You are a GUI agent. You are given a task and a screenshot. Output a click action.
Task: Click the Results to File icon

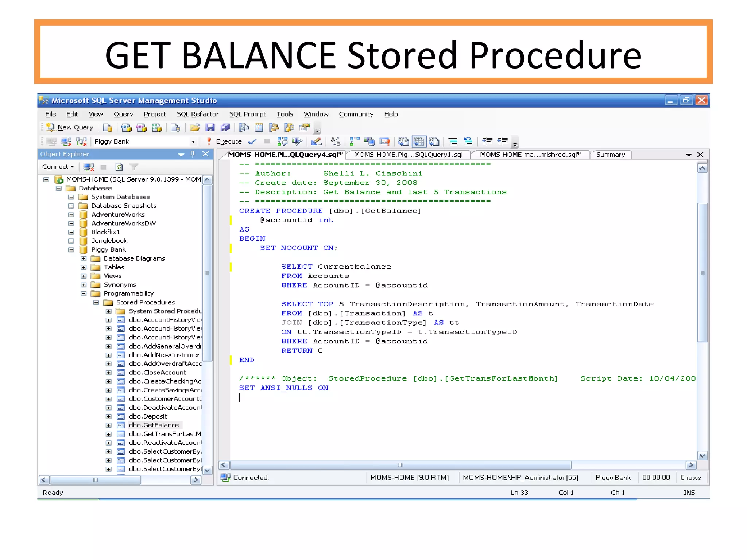point(434,141)
